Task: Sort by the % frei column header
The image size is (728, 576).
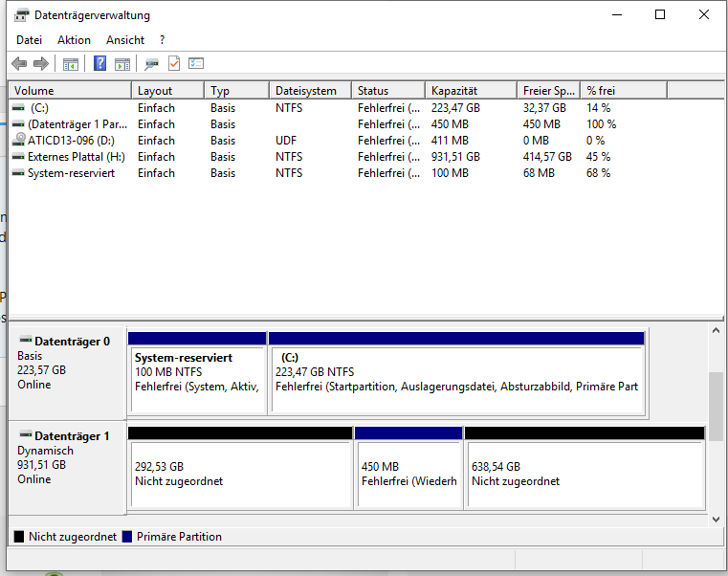Action: 624,91
